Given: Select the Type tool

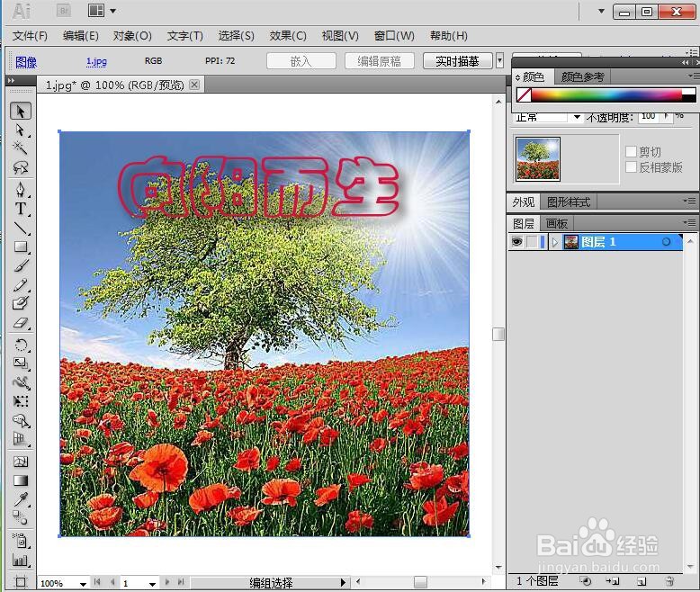Looking at the screenshot, I should [x=21, y=209].
